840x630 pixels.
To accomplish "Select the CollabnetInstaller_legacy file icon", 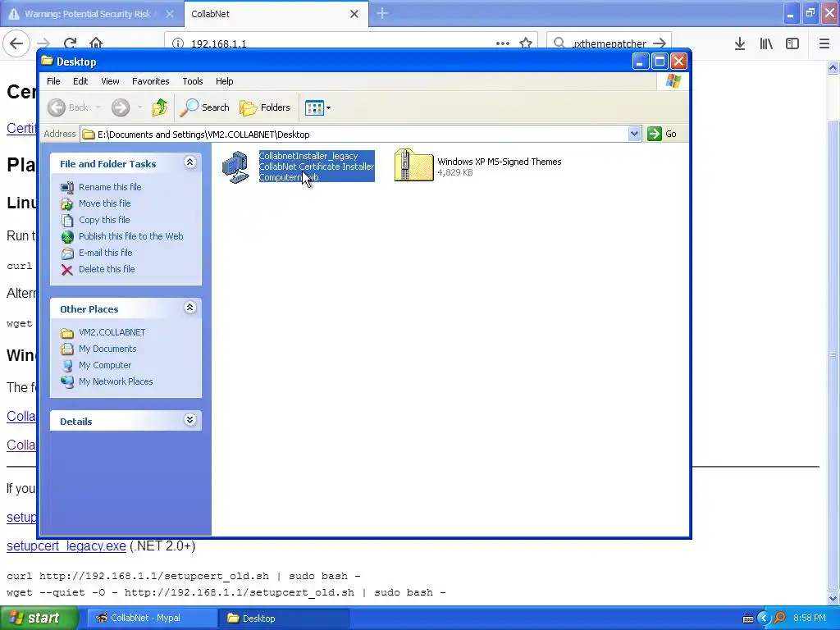I will coord(235,167).
